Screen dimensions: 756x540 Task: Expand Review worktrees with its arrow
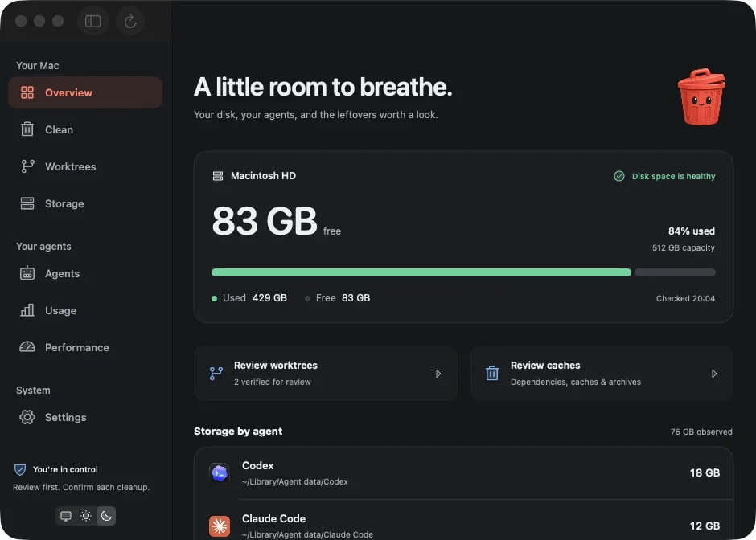coord(438,374)
